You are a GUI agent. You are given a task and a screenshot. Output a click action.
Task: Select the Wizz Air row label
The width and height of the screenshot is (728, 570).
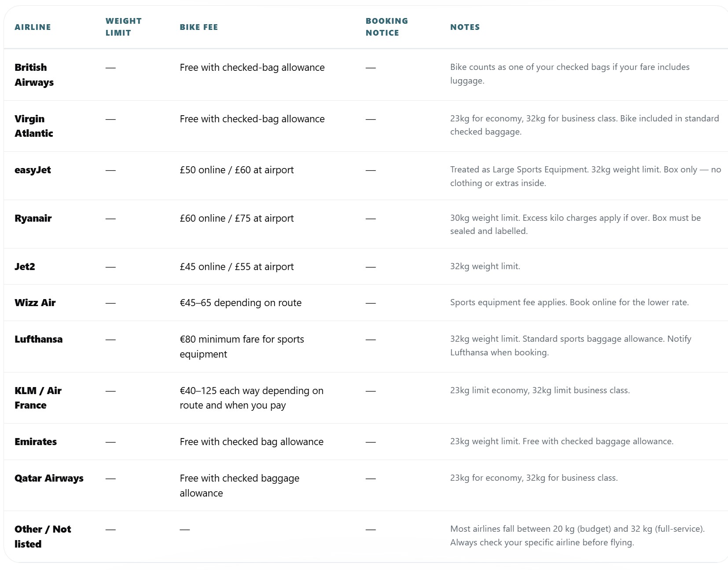pyautogui.click(x=35, y=303)
